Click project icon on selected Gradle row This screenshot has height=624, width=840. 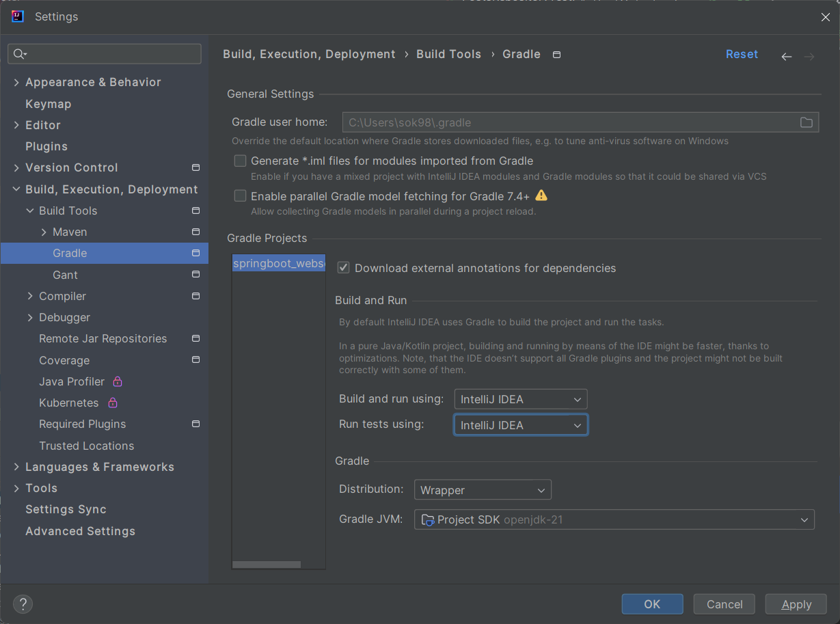click(x=195, y=253)
